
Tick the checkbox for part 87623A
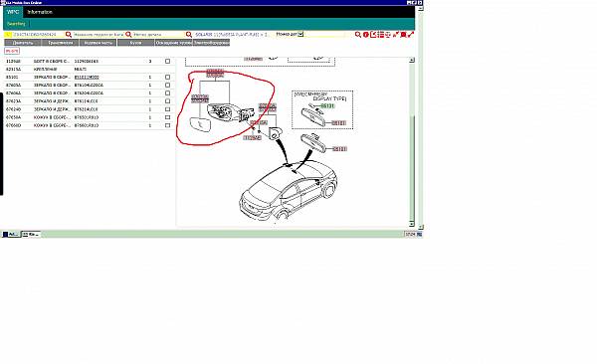167,101
